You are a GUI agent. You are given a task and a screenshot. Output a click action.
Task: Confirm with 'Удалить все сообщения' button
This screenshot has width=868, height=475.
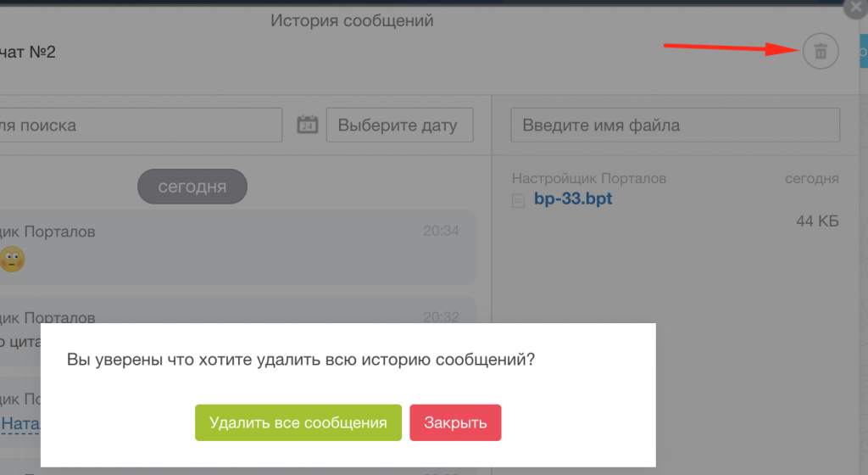point(298,422)
